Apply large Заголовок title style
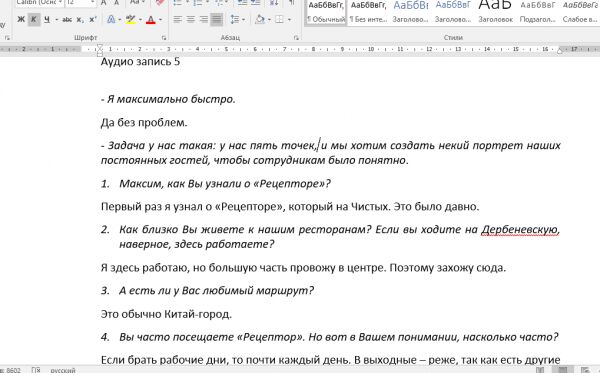This screenshot has height=373, width=600. (x=496, y=12)
